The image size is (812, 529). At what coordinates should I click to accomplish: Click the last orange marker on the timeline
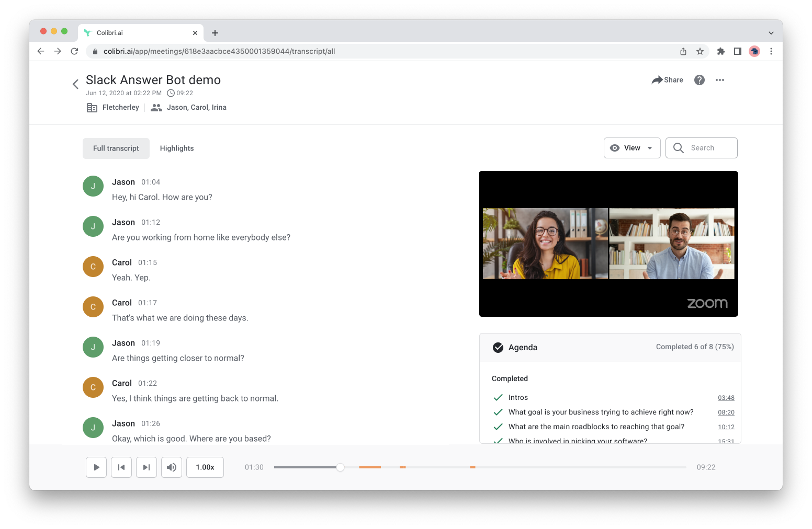pyautogui.click(x=472, y=467)
